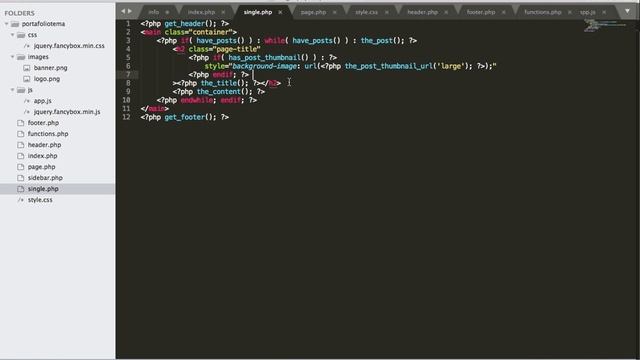Open the tab list dropdown arrow
The image size is (640, 360).
tap(627, 11)
